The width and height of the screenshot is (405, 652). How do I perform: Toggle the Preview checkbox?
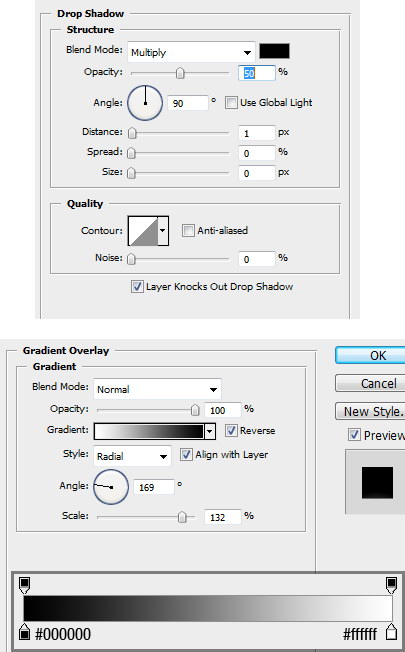click(x=354, y=435)
